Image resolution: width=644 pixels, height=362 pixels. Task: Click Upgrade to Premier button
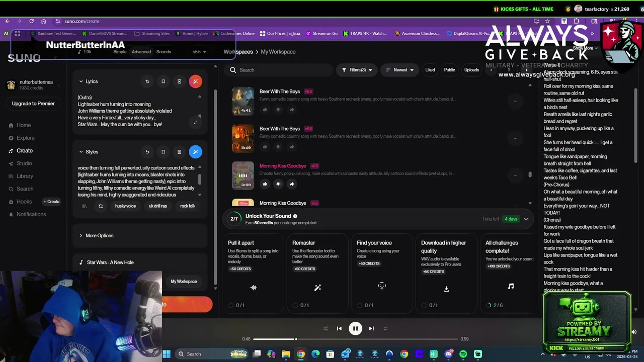tap(33, 104)
